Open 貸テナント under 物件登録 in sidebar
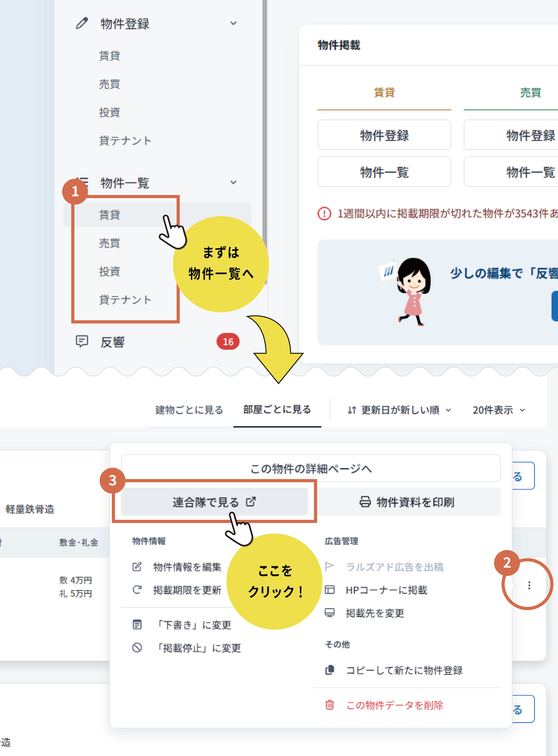This screenshot has height=756, width=558. tap(125, 141)
